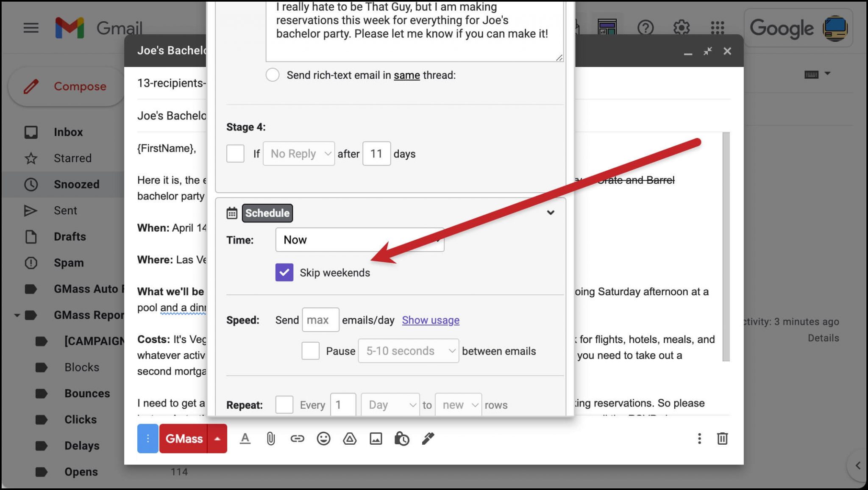Toggle confidential mode for this email

pos(402,439)
